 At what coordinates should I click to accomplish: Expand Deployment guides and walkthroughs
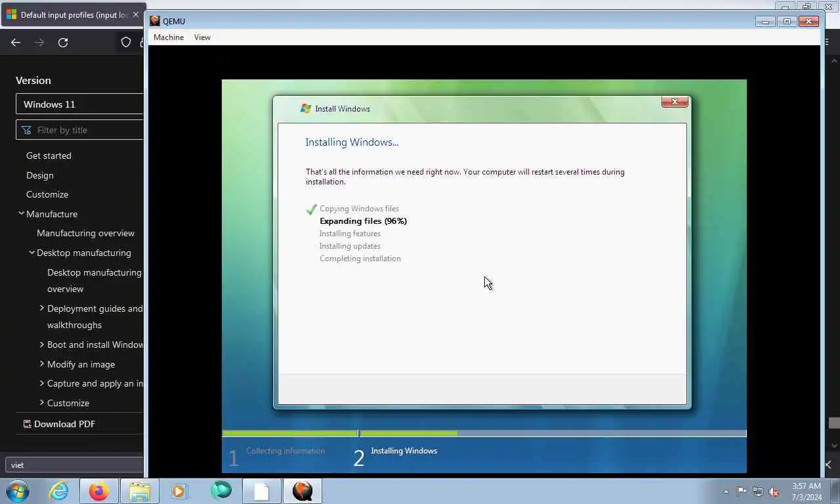coord(42,308)
